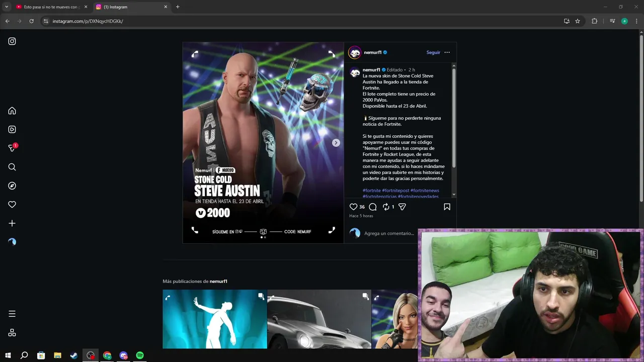The height and width of the screenshot is (362, 644).
Task: Open Chrome media control icon
Action: (612, 21)
